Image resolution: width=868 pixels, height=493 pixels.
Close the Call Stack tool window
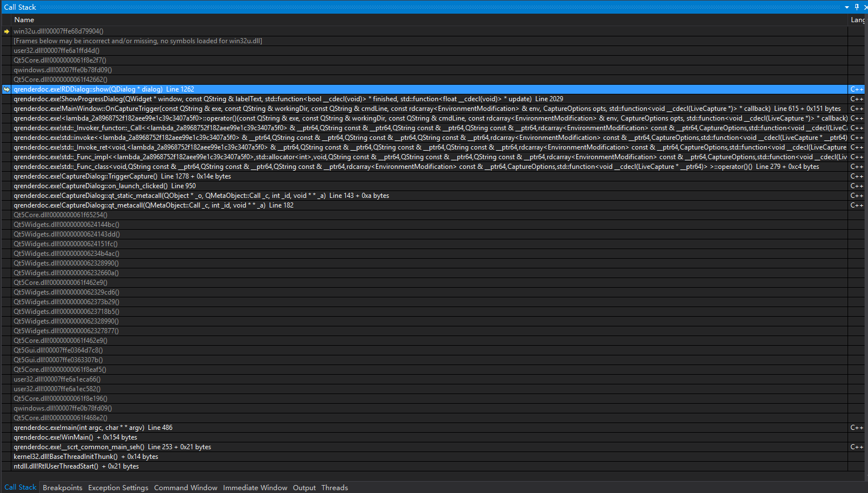[865, 7]
